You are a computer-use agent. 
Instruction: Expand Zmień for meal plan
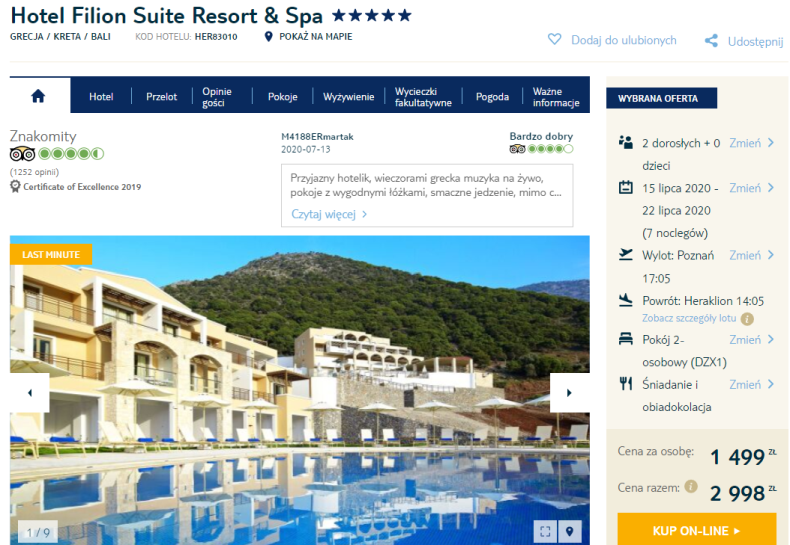[x=751, y=384]
